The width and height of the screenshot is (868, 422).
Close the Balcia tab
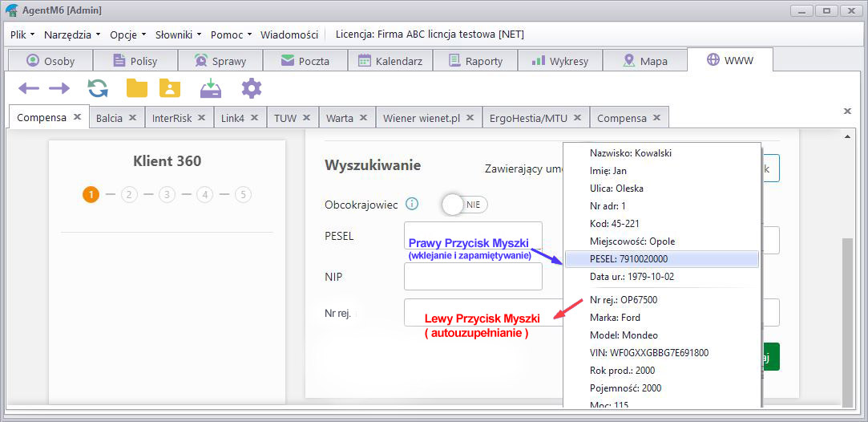pyautogui.click(x=133, y=117)
